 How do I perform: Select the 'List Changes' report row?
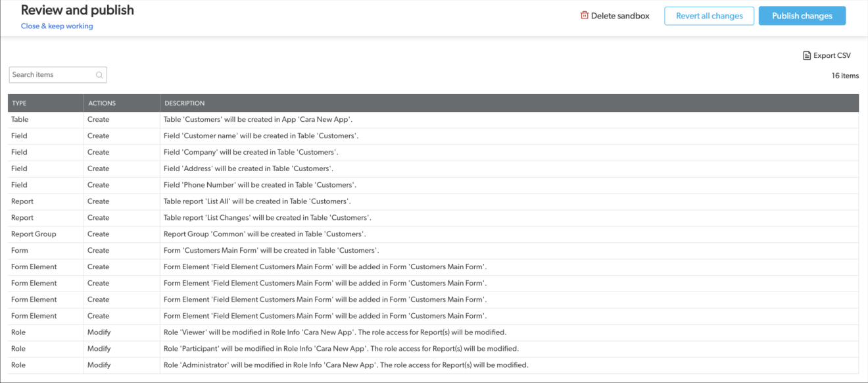click(x=267, y=218)
